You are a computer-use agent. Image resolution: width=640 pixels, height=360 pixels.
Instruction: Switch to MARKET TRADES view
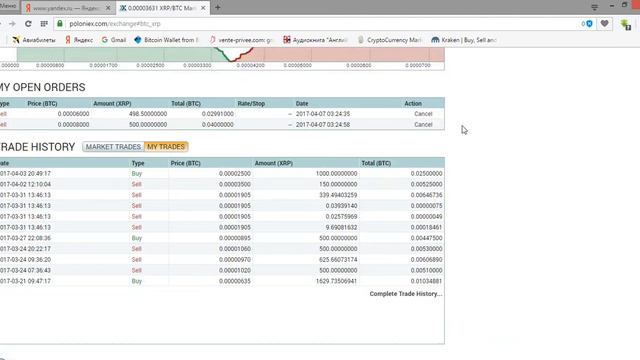tap(113, 147)
